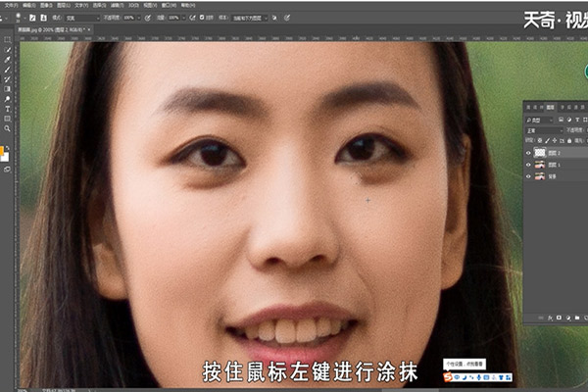Open the 3D menu
Viewport: 588px width, 392px height.
[133, 5]
